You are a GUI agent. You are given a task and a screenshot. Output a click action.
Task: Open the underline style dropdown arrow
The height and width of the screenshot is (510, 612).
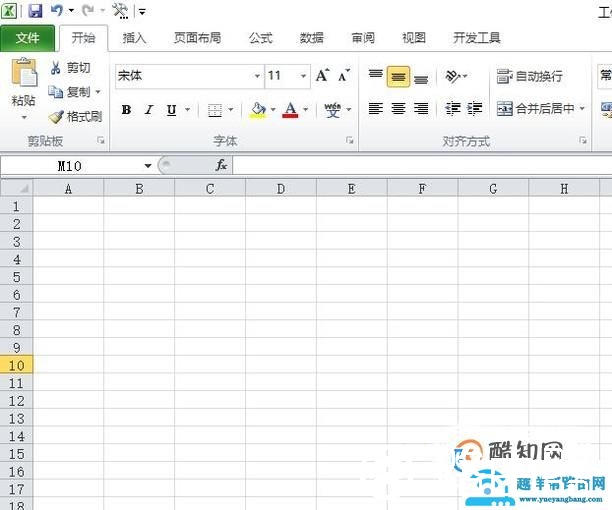[x=187, y=110]
